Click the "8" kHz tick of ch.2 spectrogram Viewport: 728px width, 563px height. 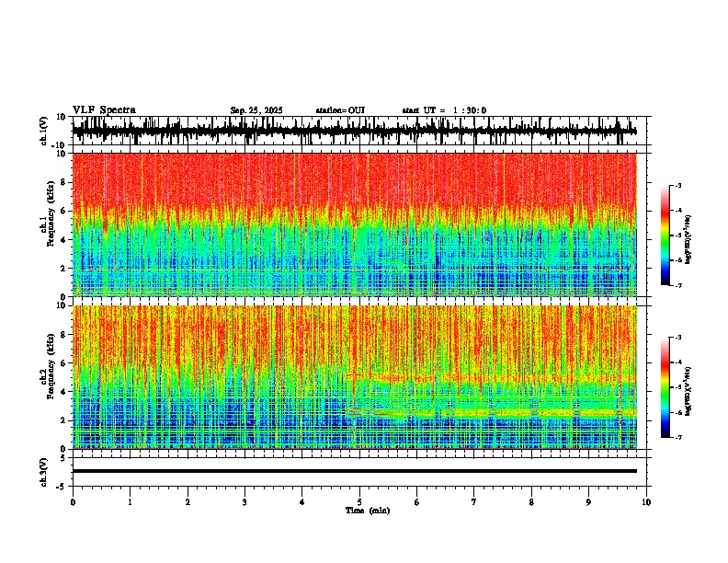tap(63, 335)
